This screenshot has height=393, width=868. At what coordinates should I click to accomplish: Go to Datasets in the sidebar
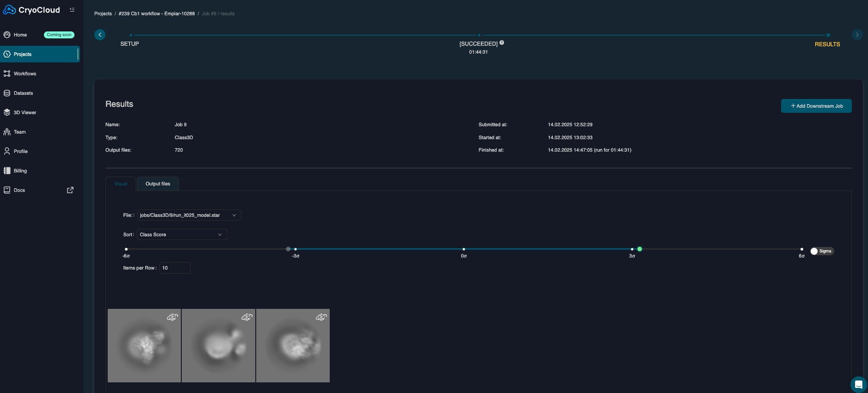(23, 93)
